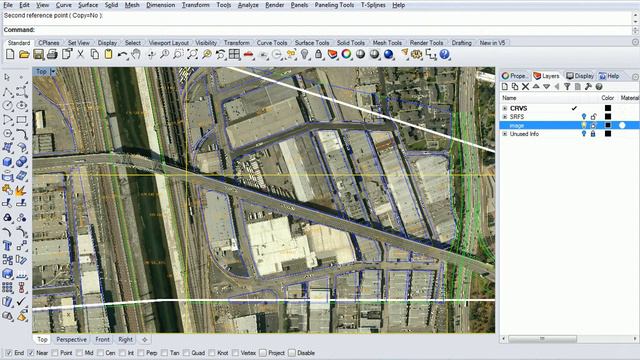Screen dimensions: 640x360
Task: Expand the Unused Info layer tree
Action: 505,134
